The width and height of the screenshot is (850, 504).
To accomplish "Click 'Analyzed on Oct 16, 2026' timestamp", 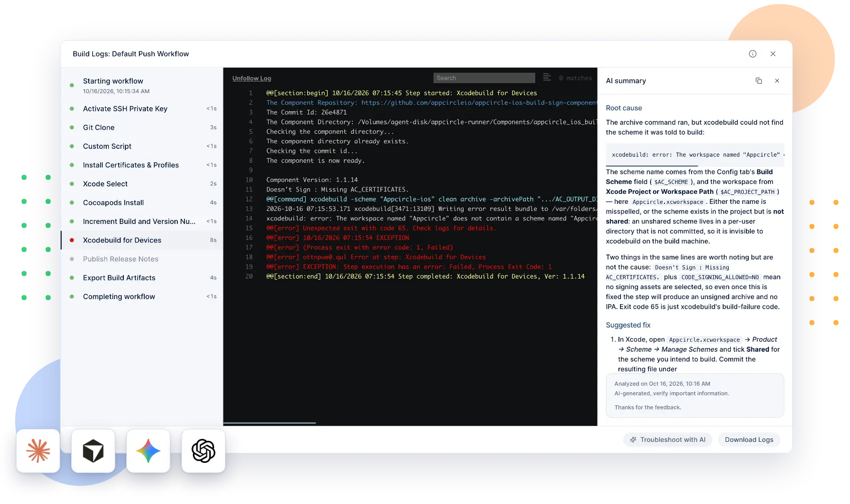I will pyautogui.click(x=662, y=384).
